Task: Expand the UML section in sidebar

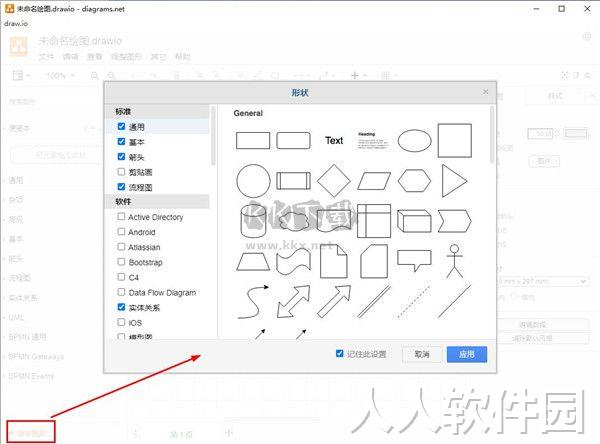Action: point(16,317)
